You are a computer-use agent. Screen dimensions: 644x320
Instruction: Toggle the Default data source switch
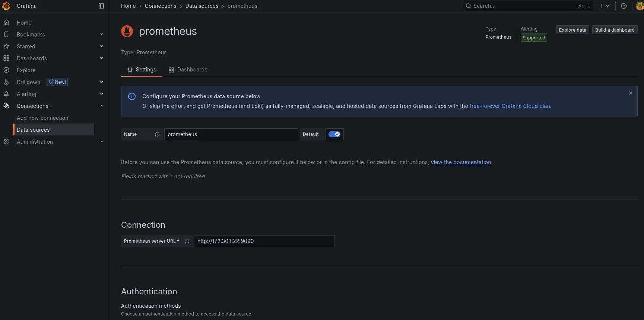coord(334,134)
